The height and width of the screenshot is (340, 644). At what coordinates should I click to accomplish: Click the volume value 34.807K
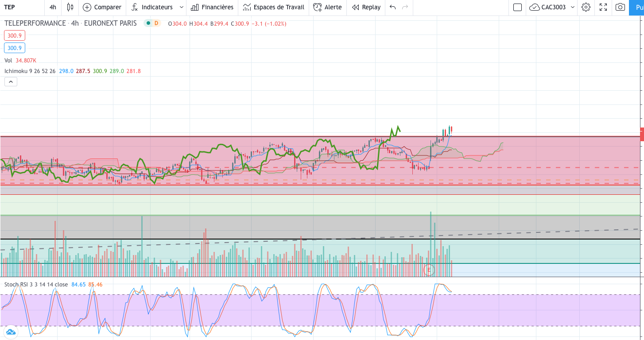point(26,60)
